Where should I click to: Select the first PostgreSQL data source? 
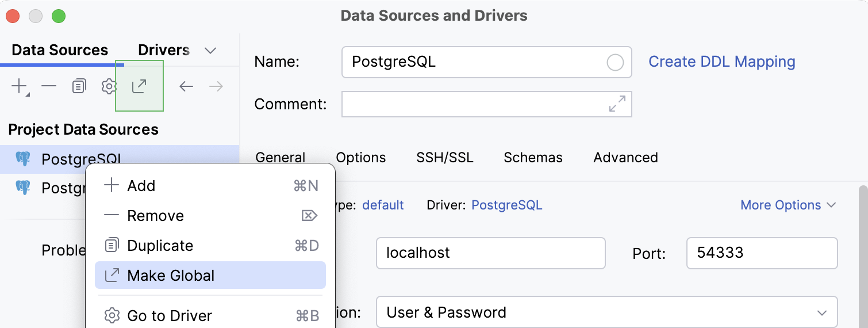click(80, 159)
